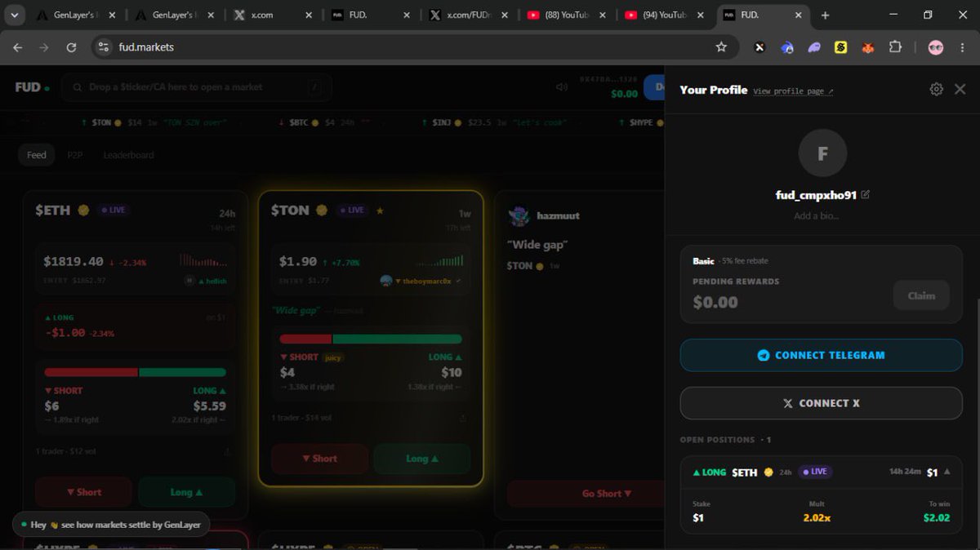The image size is (980, 550).
Task: Switch to the x.com tab
Action: click(x=272, y=15)
